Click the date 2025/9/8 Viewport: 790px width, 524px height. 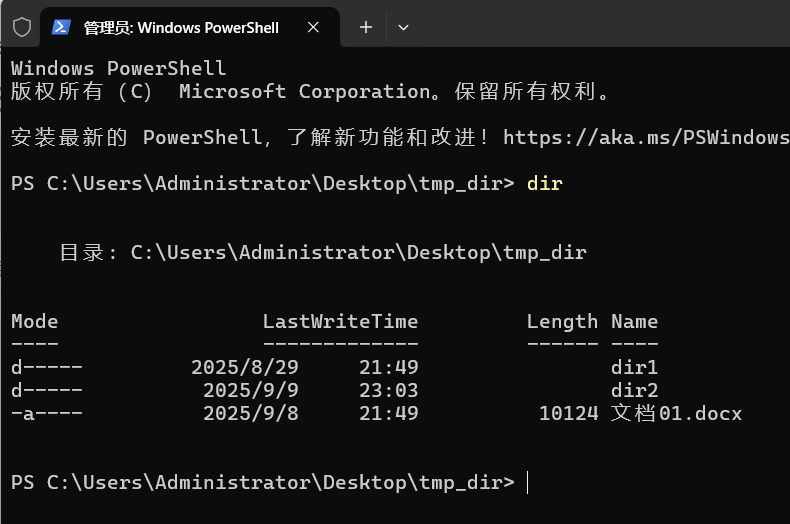(251, 414)
